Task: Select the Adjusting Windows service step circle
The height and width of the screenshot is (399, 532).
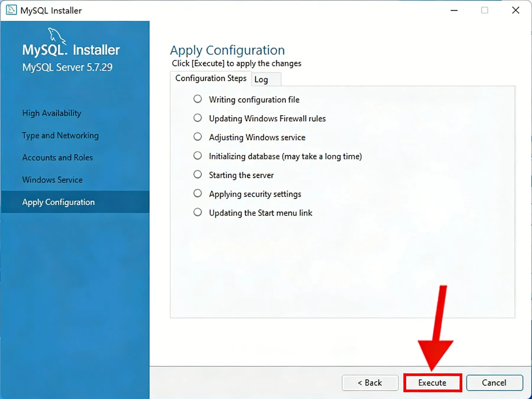Action: [x=197, y=137]
